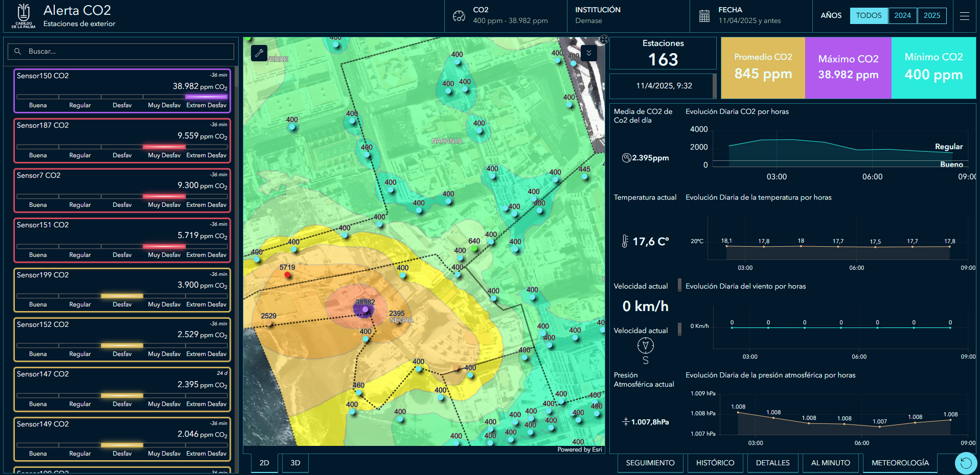Click Sensor150 purple level bar
The height and width of the screenshot is (475, 980).
coord(206,97)
